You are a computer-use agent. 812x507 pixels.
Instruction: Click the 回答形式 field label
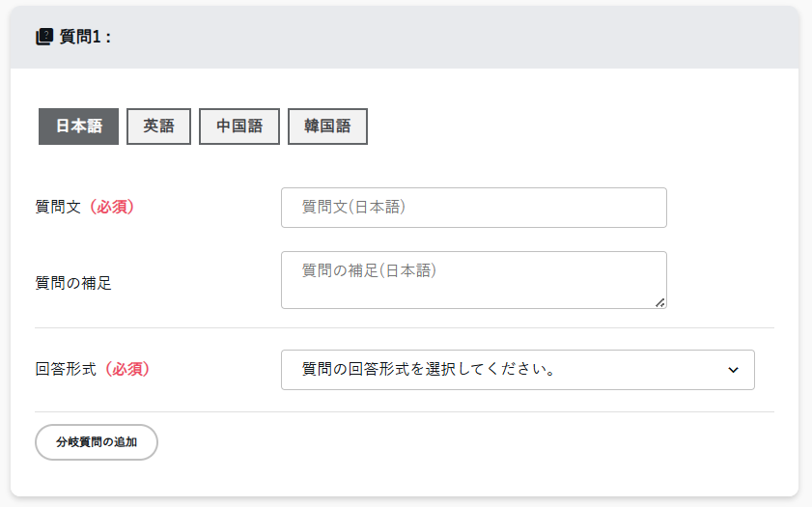(66, 369)
